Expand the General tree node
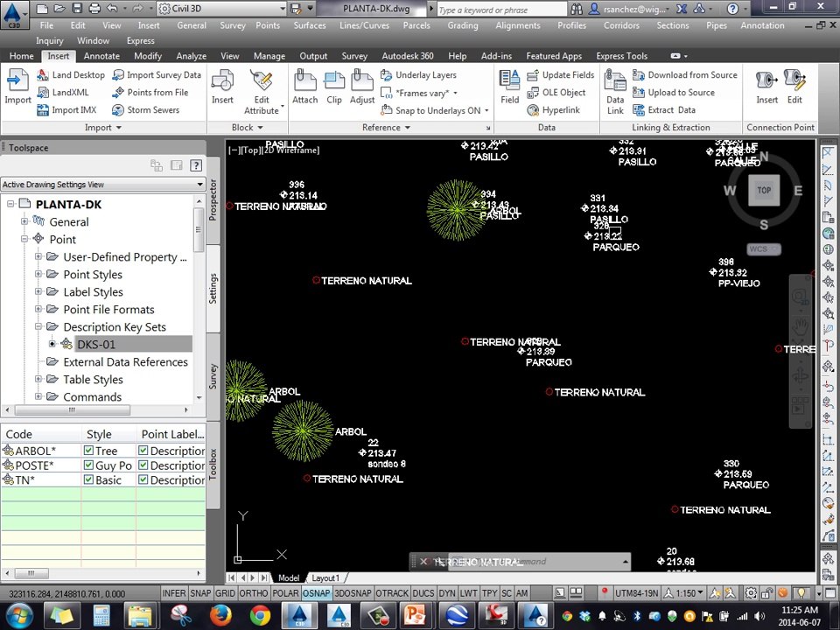The width and height of the screenshot is (840, 630). point(24,221)
